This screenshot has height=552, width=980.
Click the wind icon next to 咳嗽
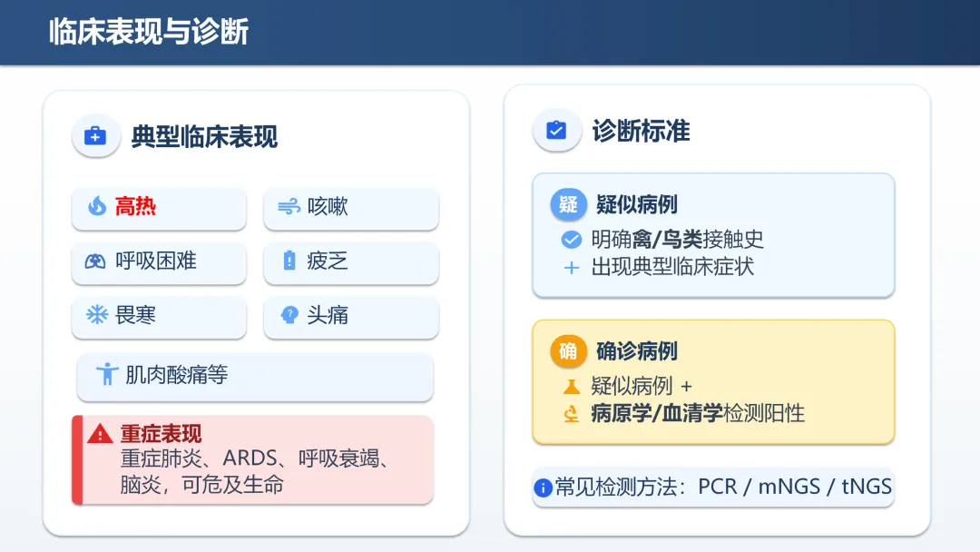pyautogui.click(x=289, y=206)
